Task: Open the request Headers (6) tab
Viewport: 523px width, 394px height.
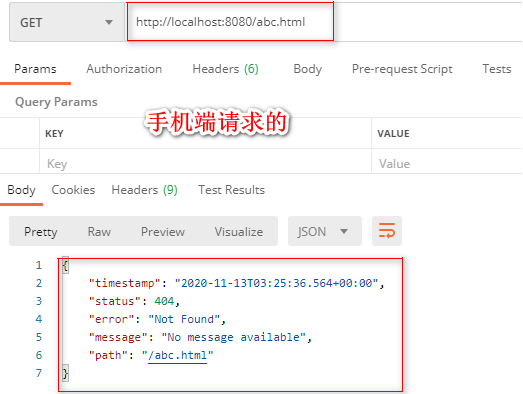Action: click(x=225, y=69)
